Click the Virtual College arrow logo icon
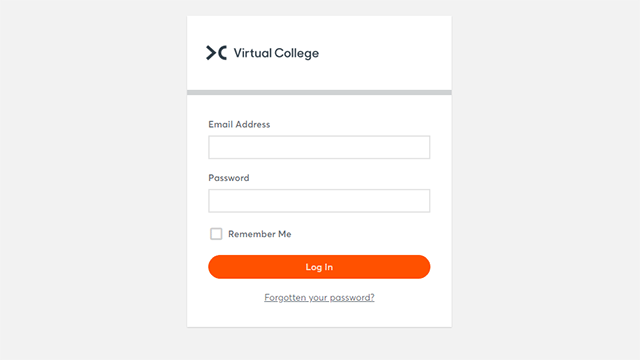 pos(216,53)
